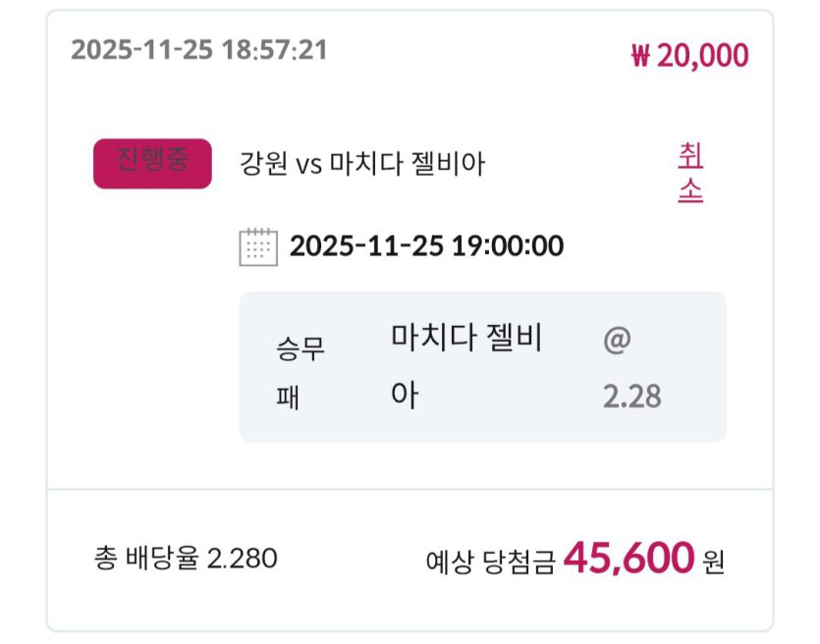Viewport: 820px width, 644px height.
Task: Click the 예상 당첨금 label
Action: click(x=490, y=563)
